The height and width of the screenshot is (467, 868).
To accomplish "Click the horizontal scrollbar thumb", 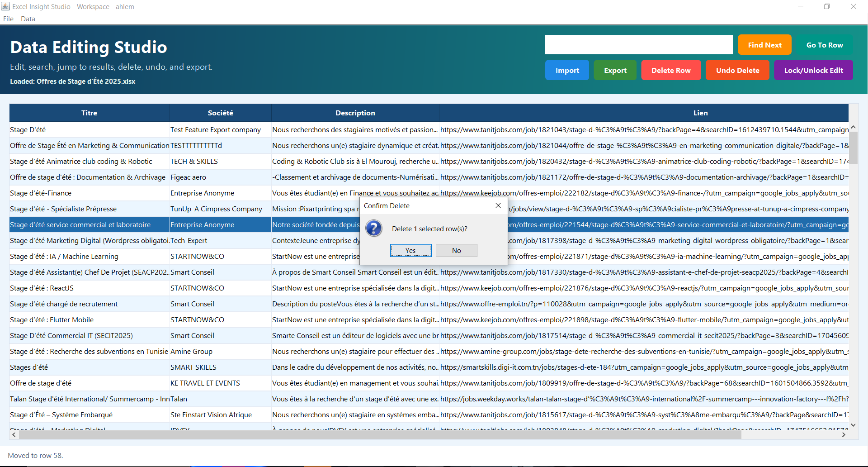I will tap(380, 434).
